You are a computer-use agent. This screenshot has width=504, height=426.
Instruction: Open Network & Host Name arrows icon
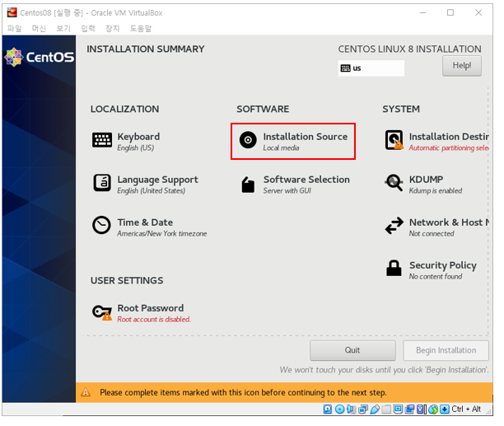point(394,226)
